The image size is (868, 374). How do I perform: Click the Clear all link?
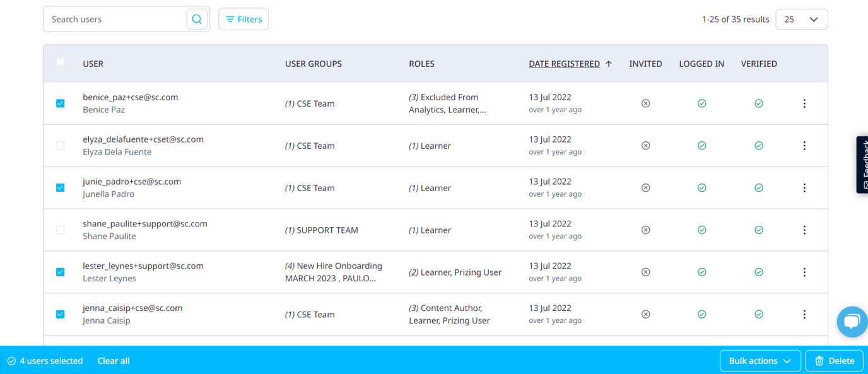113,361
